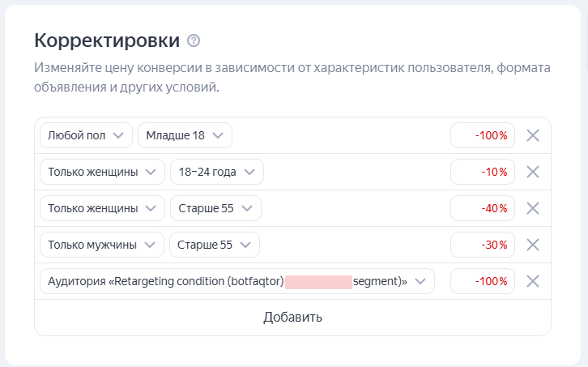The image size is (588, 367).
Task: Delete the 18–24 года women adjustment
Action: click(x=532, y=172)
